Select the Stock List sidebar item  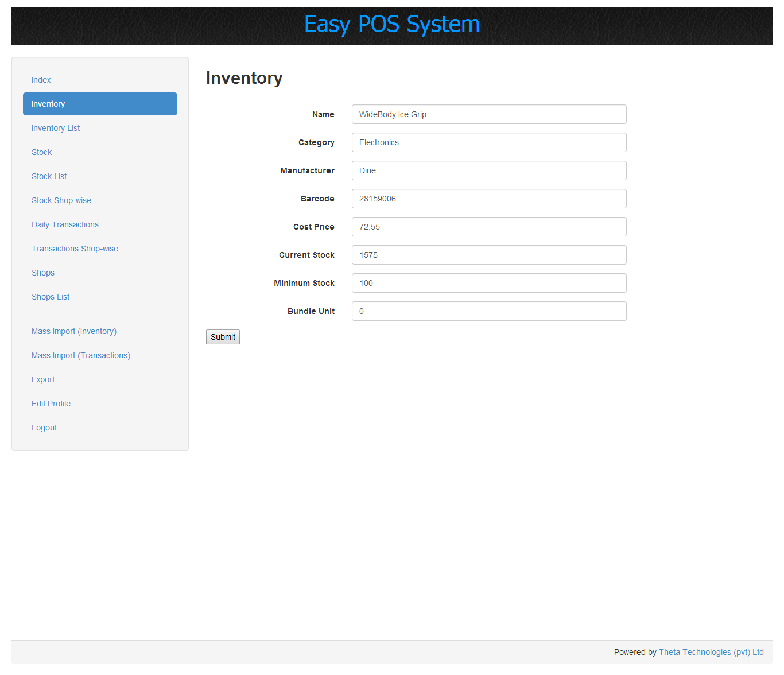49,176
